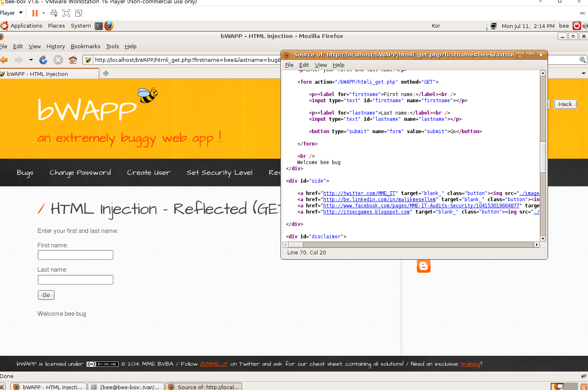Click the date and time in the top panel

click(x=528, y=26)
